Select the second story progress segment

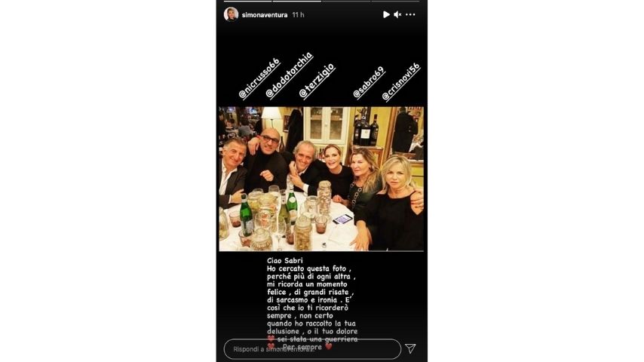pyautogui.click(x=296, y=2)
